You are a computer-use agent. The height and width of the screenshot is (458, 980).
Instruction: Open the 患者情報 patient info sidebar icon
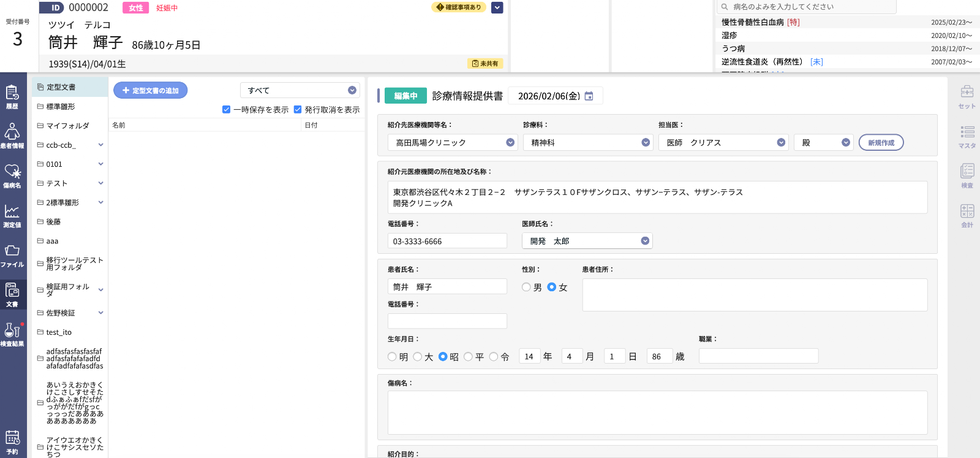pyautogui.click(x=12, y=136)
